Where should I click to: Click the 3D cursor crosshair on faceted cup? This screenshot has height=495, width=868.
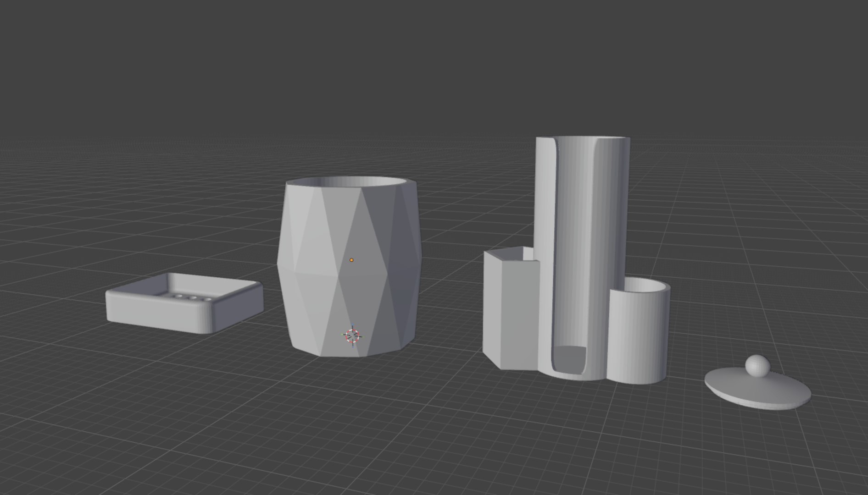(x=352, y=336)
